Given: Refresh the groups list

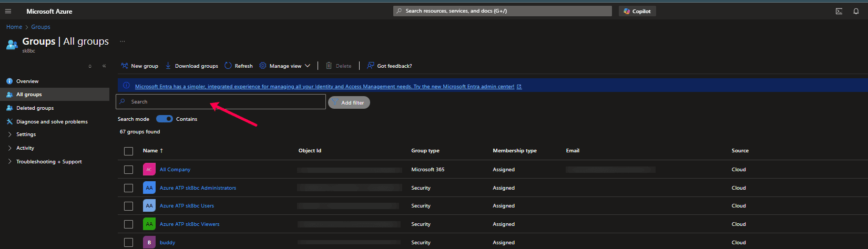Looking at the screenshot, I should pos(239,66).
